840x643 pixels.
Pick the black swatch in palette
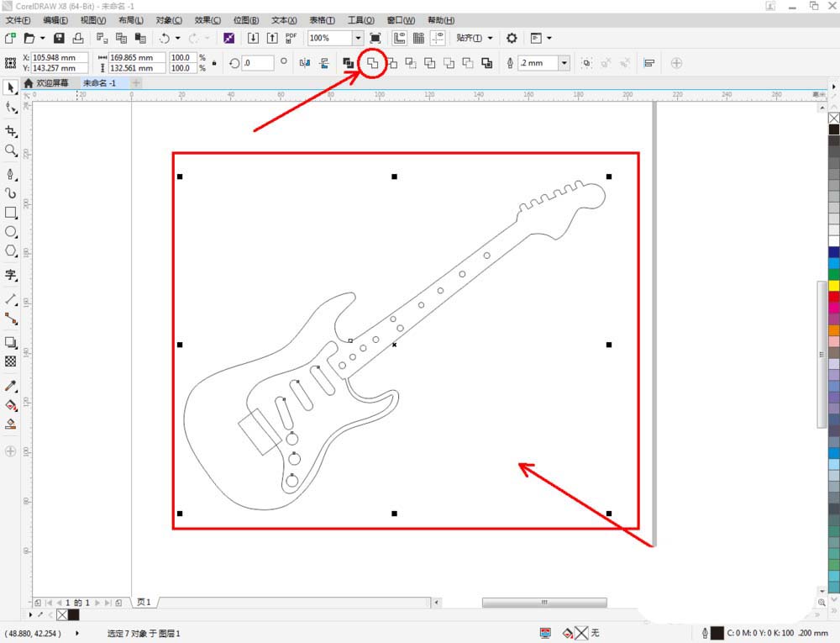(834, 129)
